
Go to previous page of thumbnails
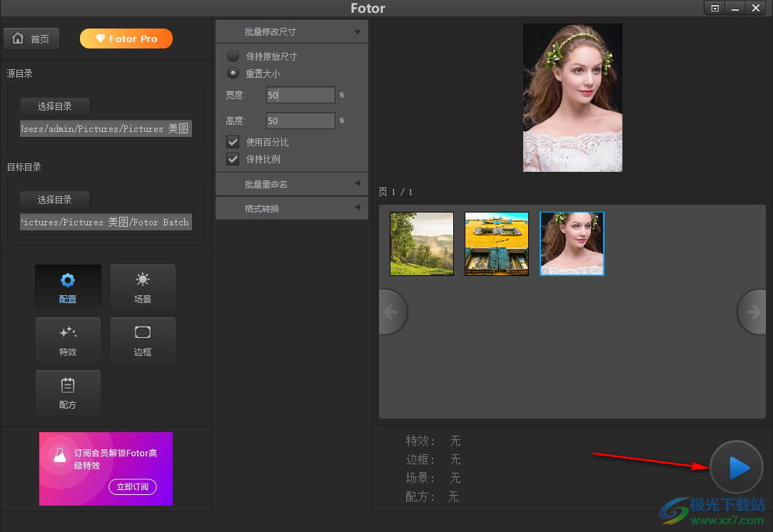point(393,312)
